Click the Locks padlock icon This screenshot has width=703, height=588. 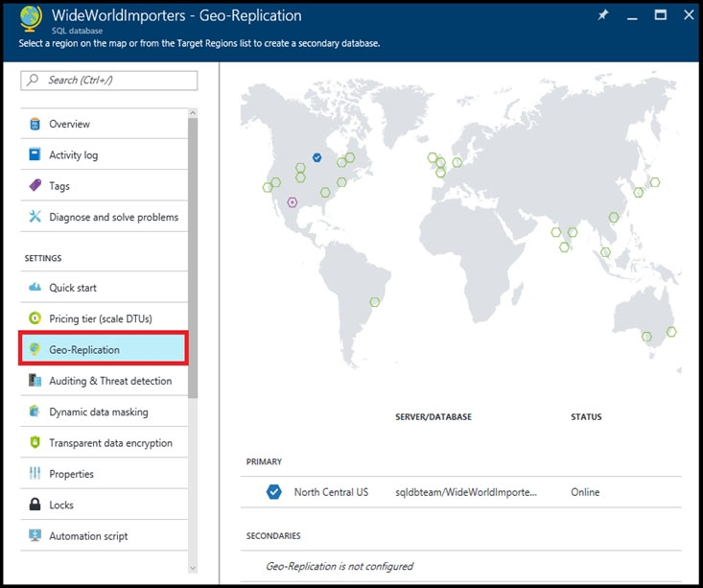pyautogui.click(x=35, y=505)
